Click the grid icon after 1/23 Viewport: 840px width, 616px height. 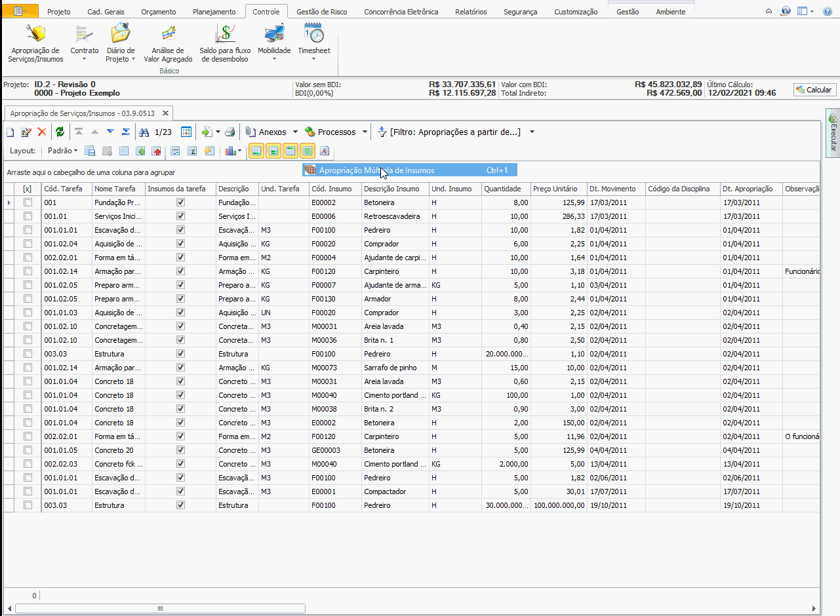[x=186, y=132]
